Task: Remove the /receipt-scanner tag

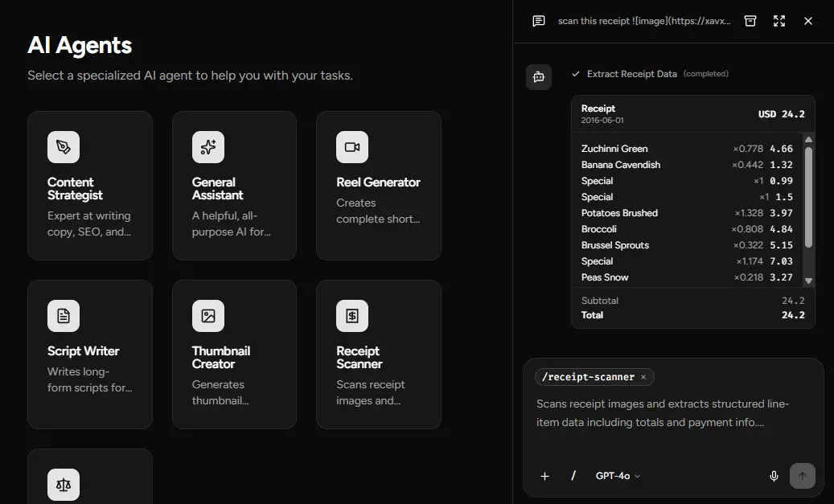Action: tap(643, 377)
